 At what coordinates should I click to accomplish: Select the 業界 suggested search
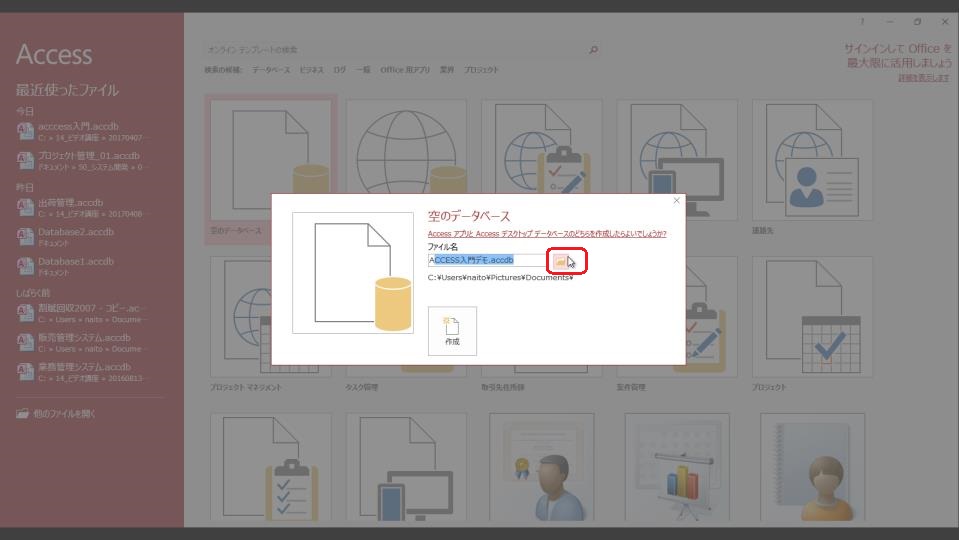pos(446,70)
